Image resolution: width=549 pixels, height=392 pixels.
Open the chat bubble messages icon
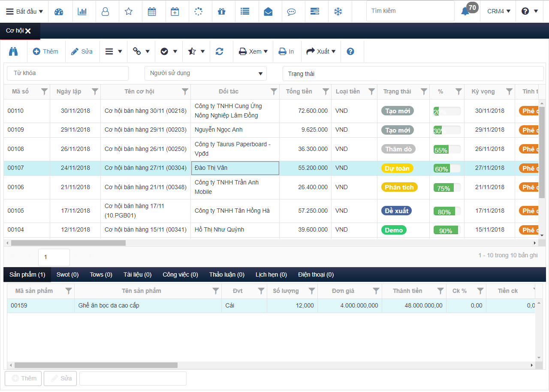tap(292, 12)
